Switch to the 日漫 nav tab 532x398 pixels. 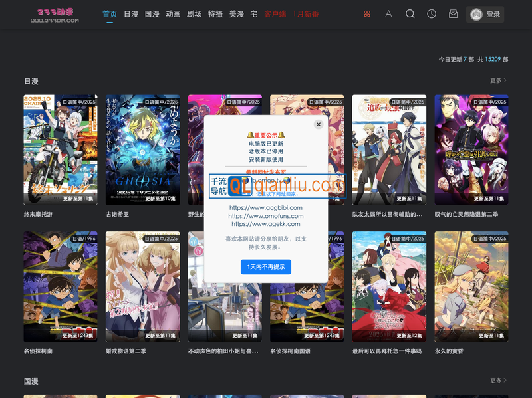point(131,14)
